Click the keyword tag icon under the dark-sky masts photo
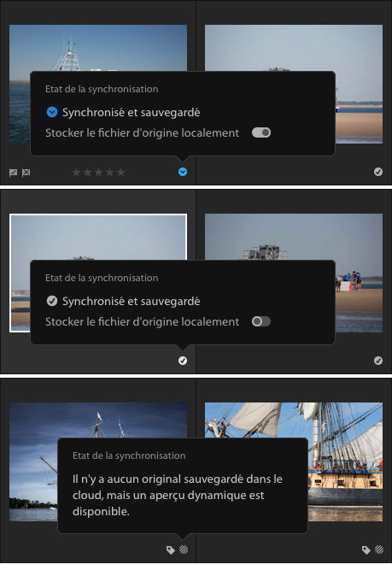The image size is (392, 564). [171, 549]
